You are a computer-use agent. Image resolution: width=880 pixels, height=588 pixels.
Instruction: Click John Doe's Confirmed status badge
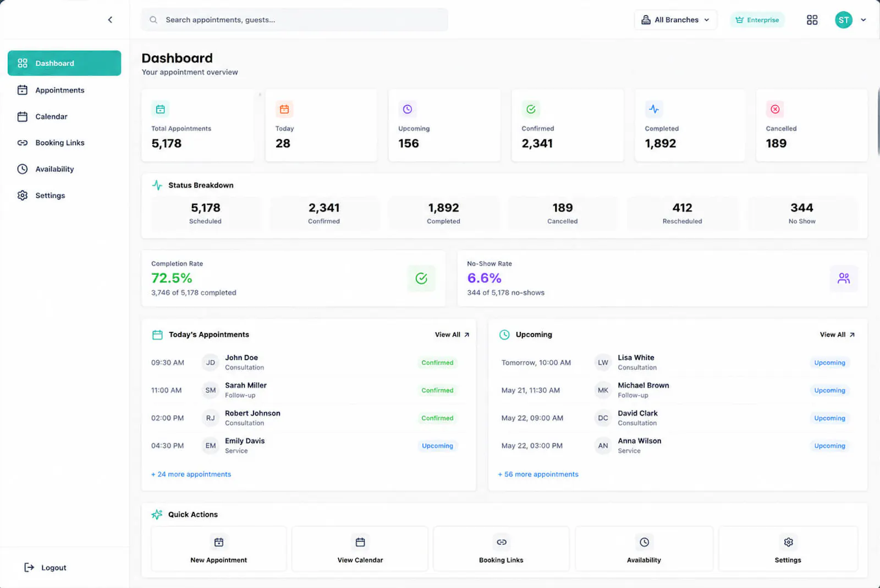tap(438, 363)
